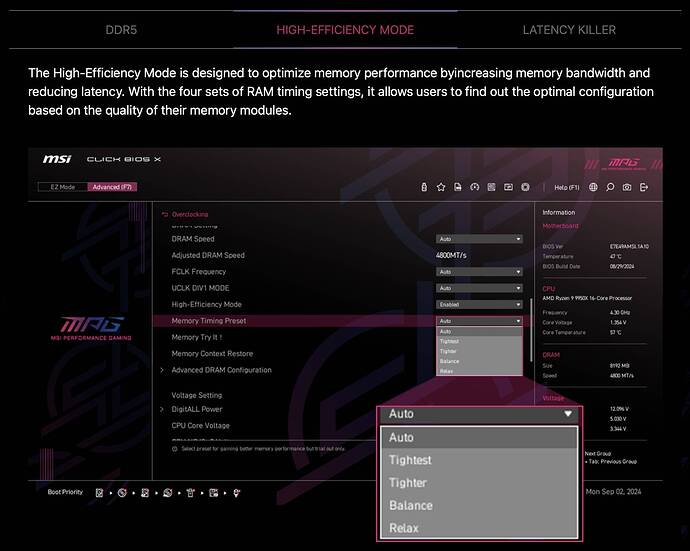Take a screenshot with the camera icon

click(627, 187)
